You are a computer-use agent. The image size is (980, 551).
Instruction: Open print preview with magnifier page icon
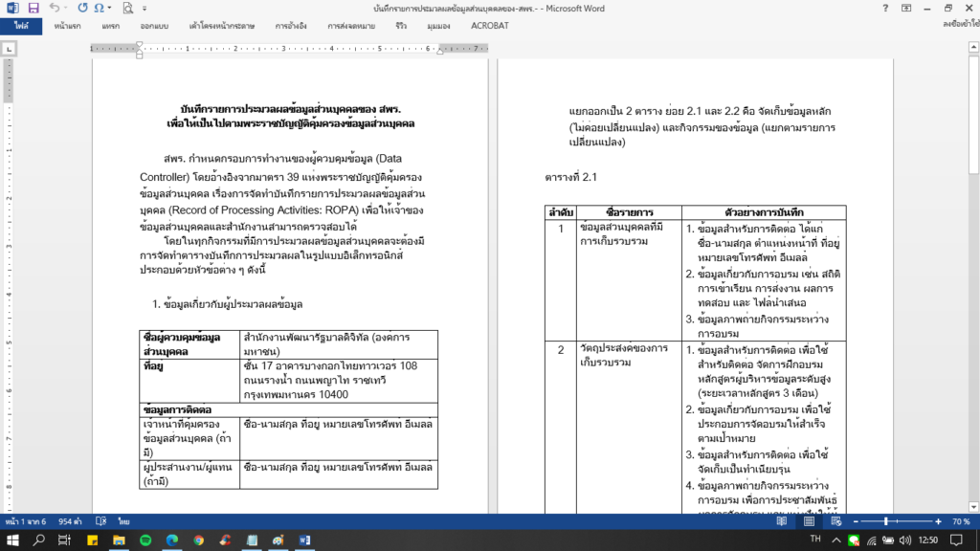click(x=127, y=8)
